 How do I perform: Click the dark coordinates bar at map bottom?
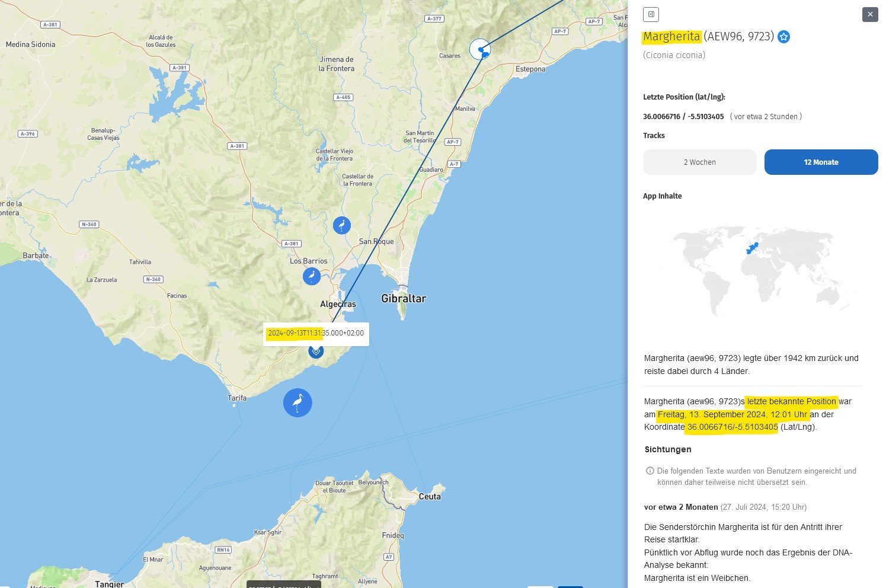[284, 584]
